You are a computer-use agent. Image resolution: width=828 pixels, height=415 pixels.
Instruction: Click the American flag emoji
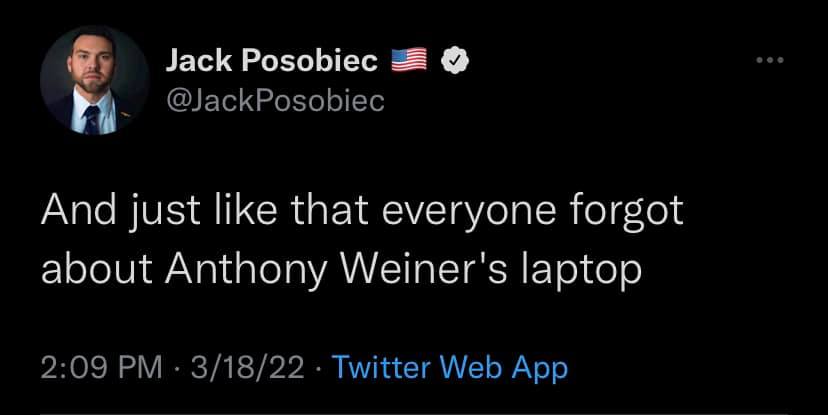click(408, 62)
